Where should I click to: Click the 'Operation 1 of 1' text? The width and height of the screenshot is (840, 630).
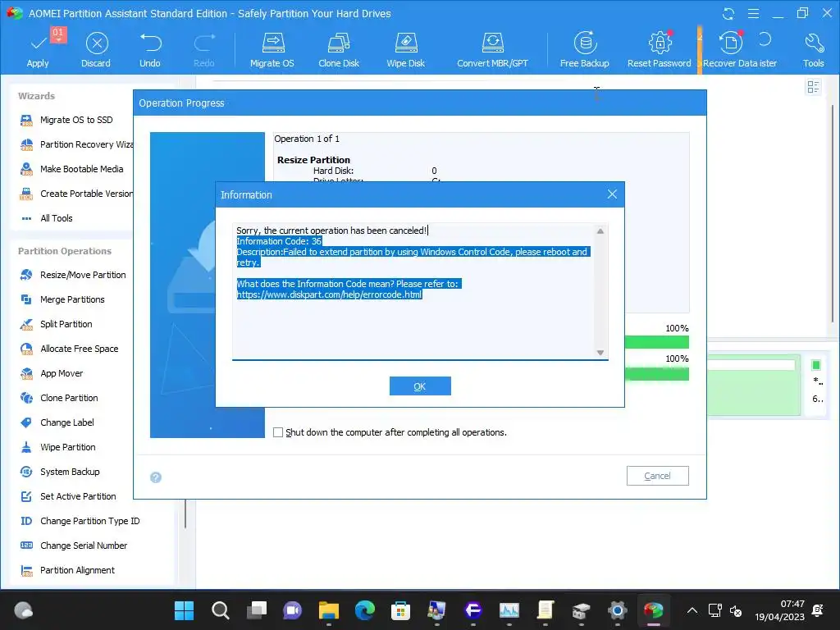click(307, 139)
